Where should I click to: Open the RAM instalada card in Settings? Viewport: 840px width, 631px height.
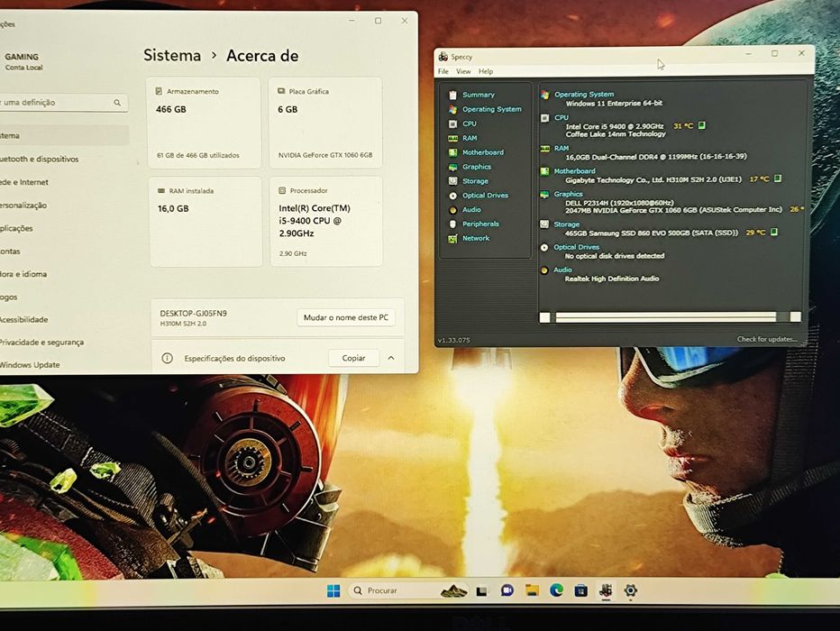(x=205, y=222)
